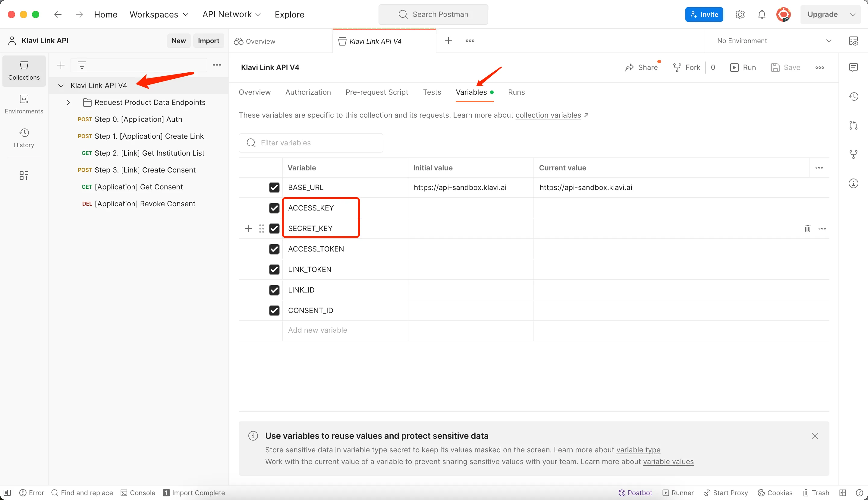
Task: Uncheck the LINK_TOKEN variable checkbox
Action: (x=274, y=269)
